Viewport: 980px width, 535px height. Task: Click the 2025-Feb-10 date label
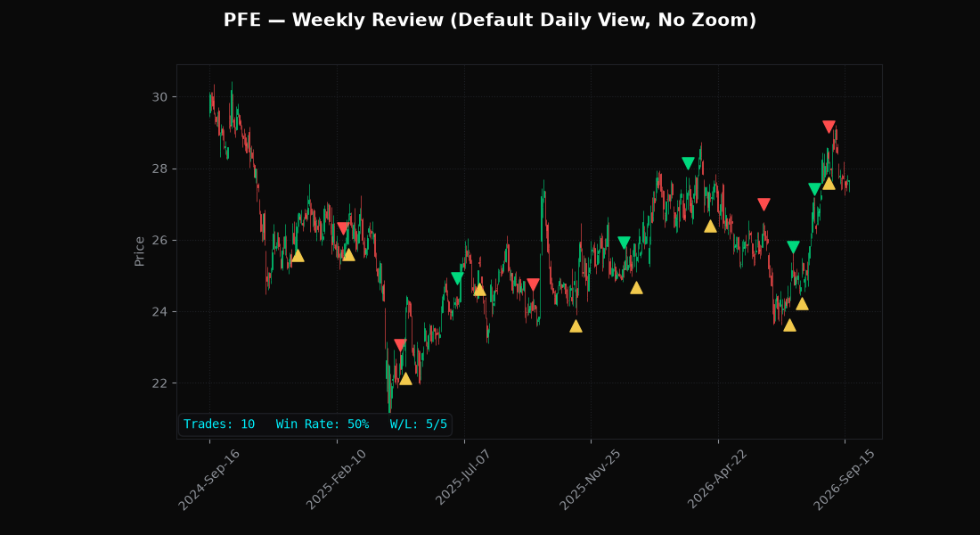point(336,480)
